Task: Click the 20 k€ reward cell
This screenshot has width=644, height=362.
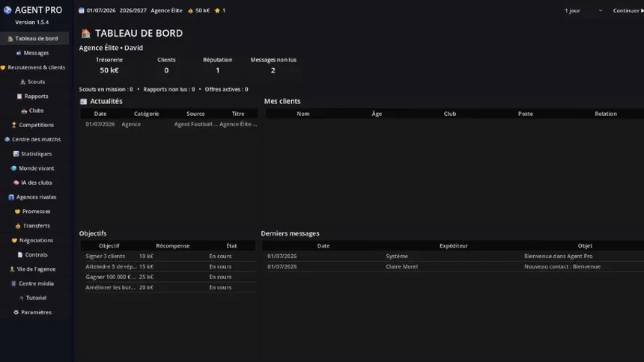Action: click(x=146, y=287)
